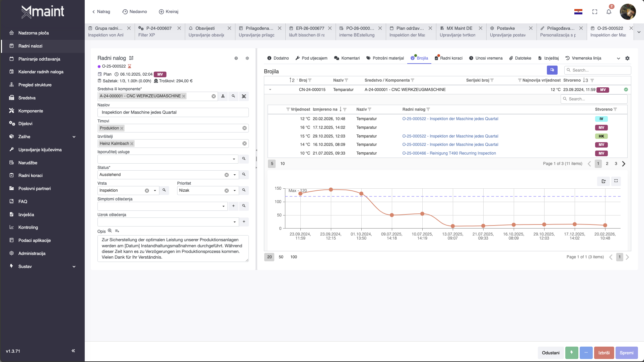Click the green lightning action button

572,353
